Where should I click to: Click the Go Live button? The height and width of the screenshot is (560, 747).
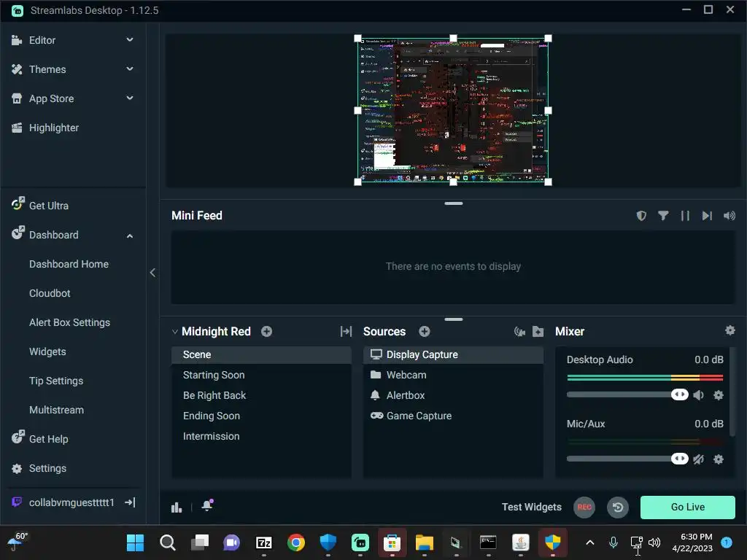point(687,507)
